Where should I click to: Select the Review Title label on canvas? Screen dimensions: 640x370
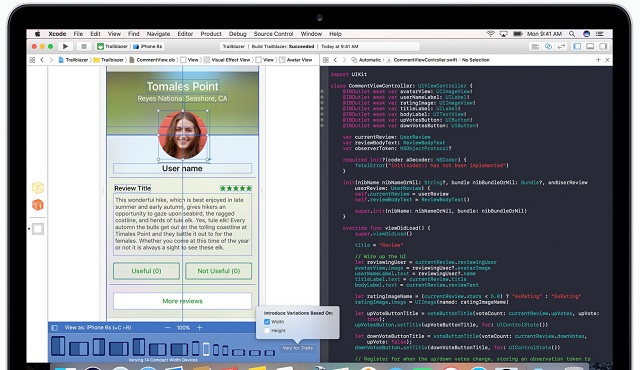point(133,188)
